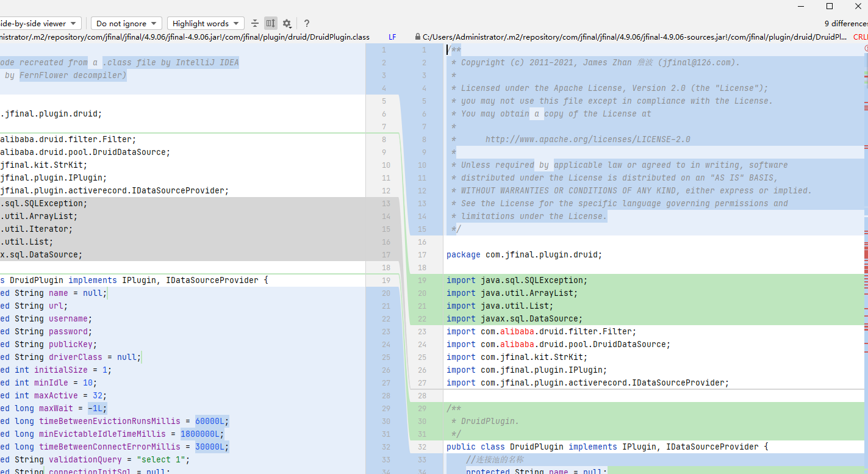Click import java.util.ArrayList on right pane
Viewport: 868px width, 474px height.
tap(512, 293)
